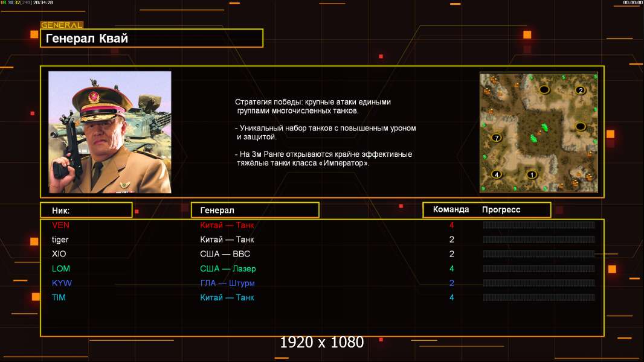Click team number 2 in tiger row

point(451,240)
